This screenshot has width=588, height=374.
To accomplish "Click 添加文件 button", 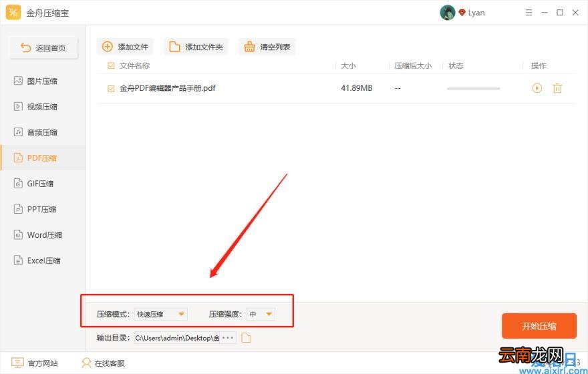I will point(125,47).
